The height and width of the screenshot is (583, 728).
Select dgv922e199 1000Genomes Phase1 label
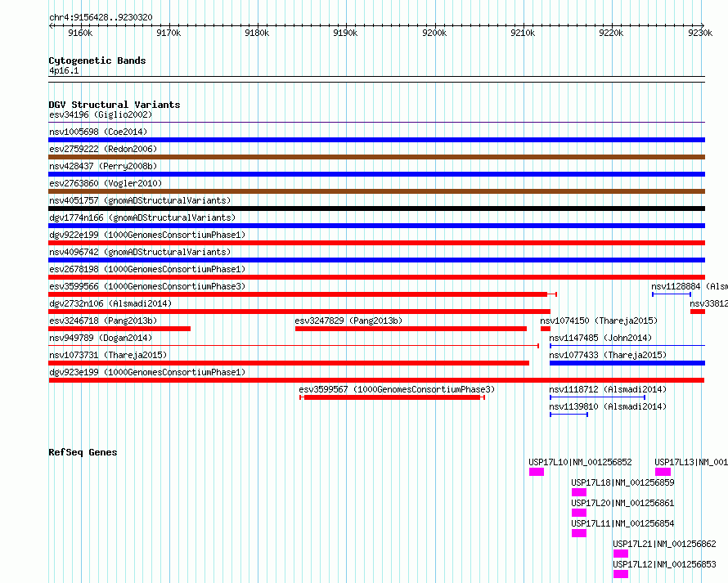pos(147,235)
